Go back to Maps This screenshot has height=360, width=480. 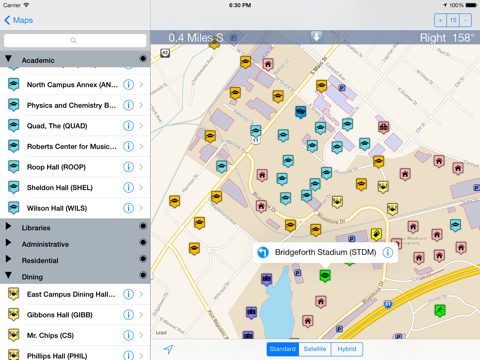pyautogui.click(x=19, y=20)
